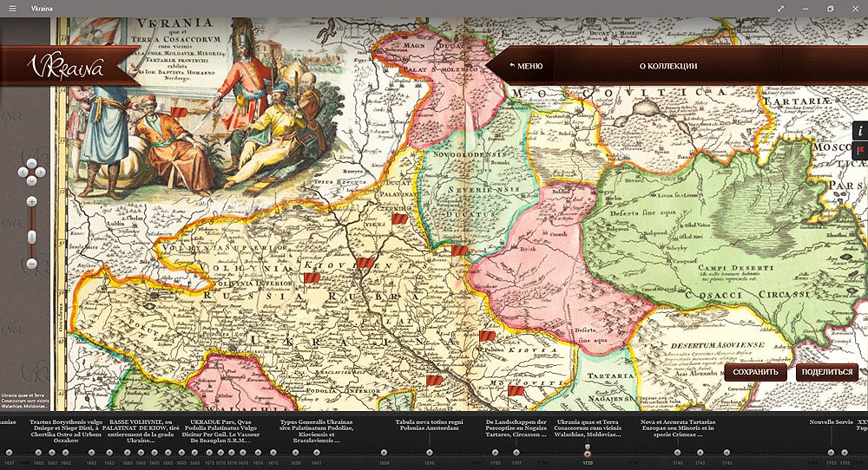Select the 1745 timeline marker
The height and width of the screenshot is (470, 868).
727,453
